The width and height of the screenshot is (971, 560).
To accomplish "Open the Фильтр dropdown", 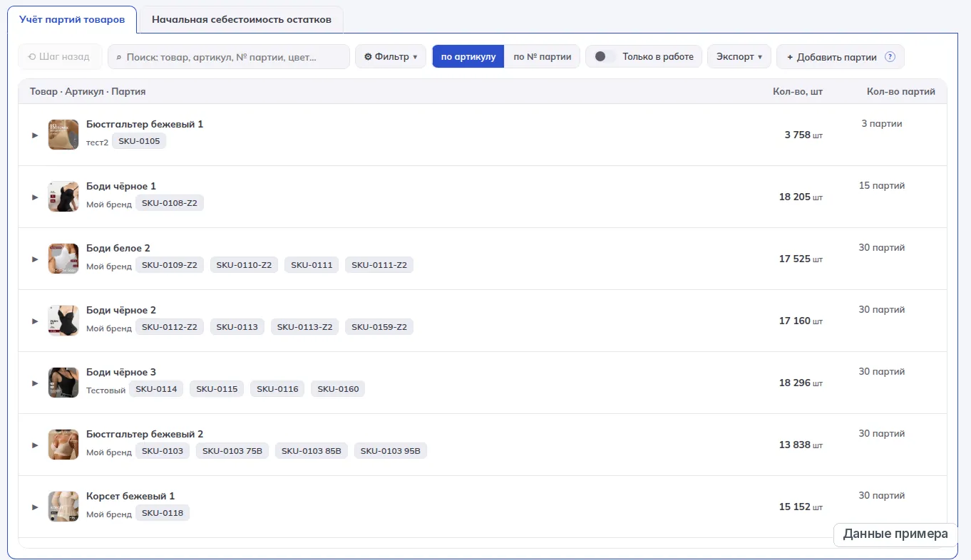I will tap(391, 57).
